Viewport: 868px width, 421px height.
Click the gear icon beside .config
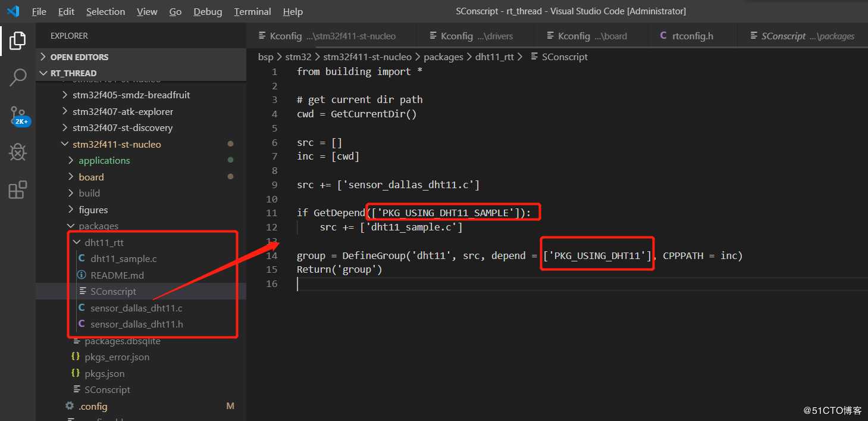pyautogui.click(x=70, y=406)
